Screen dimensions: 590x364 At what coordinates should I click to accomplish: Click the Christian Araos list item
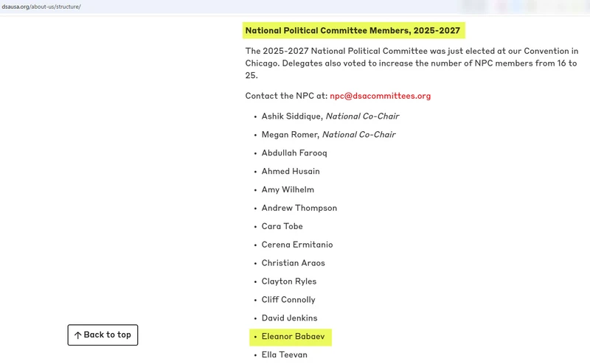(x=293, y=263)
